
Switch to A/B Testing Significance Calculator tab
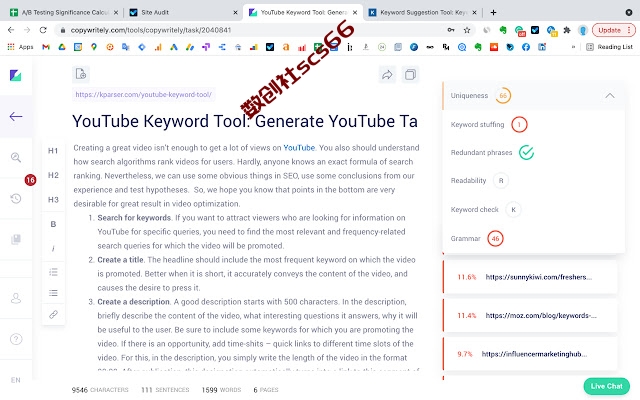pos(64,12)
